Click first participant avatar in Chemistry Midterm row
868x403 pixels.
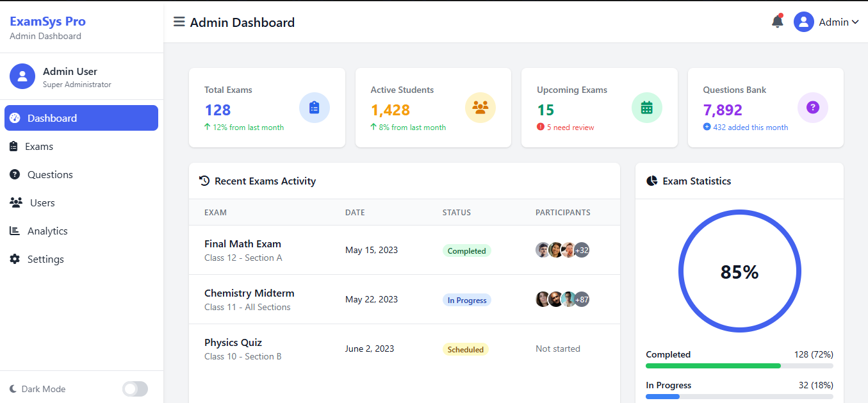(x=543, y=299)
